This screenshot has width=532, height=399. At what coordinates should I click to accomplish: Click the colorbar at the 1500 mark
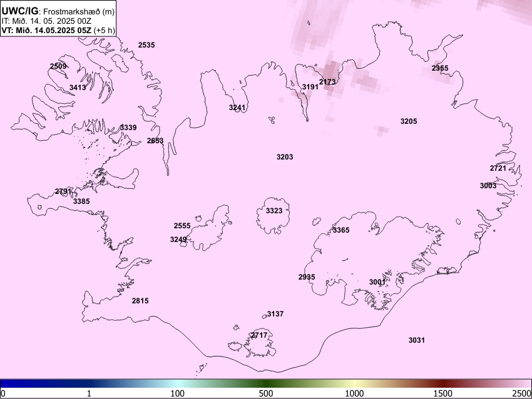pos(443,383)
